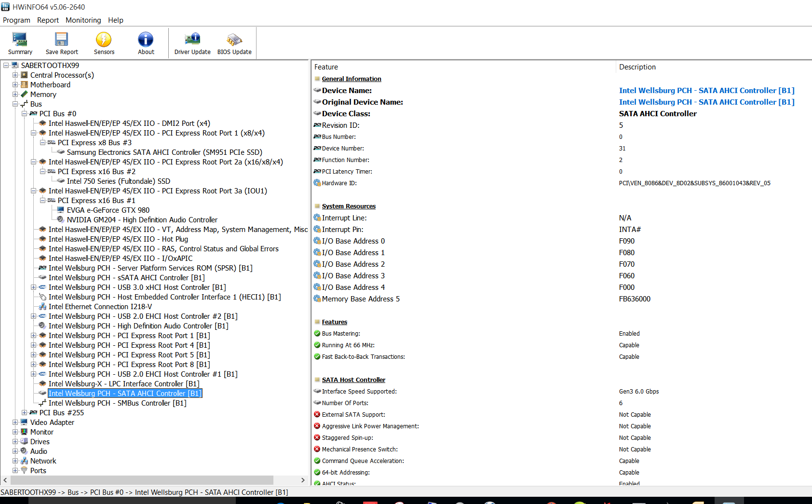Click the PCI Bus #0 icon
The width and height of the screenshot is (812, 504).
(x=33, y=114)
